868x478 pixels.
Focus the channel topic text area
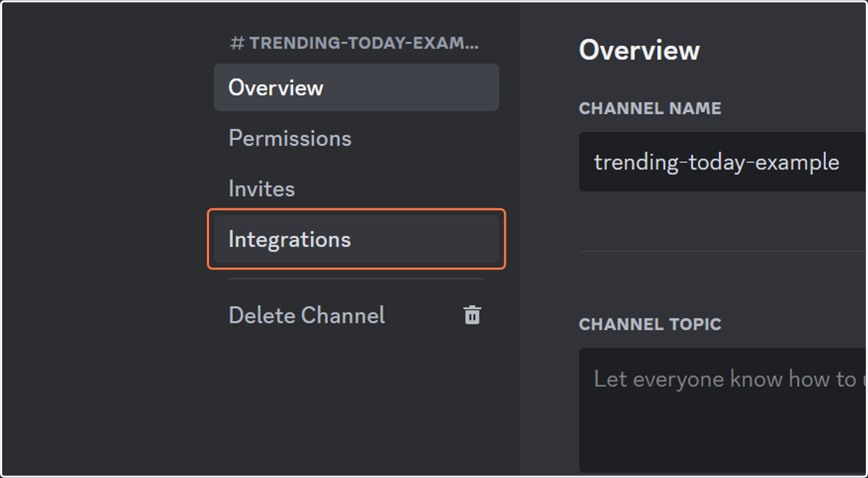[x=723, y=410]
